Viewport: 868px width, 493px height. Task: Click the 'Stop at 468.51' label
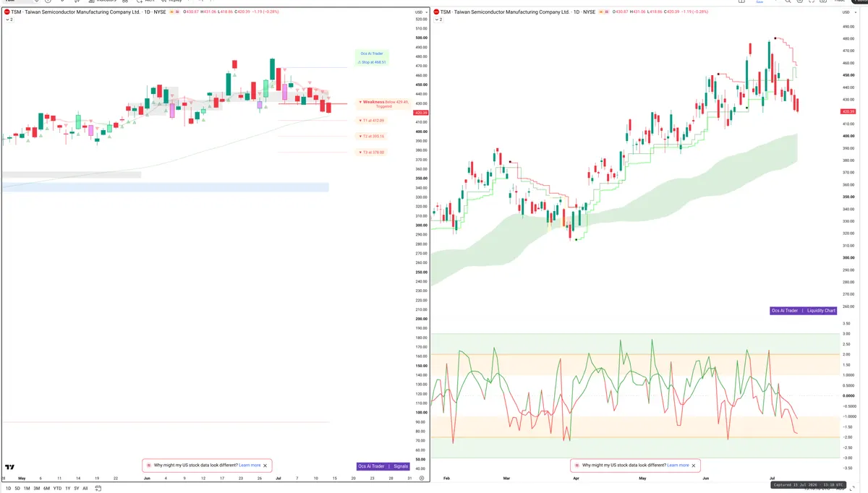click(372, 62)
